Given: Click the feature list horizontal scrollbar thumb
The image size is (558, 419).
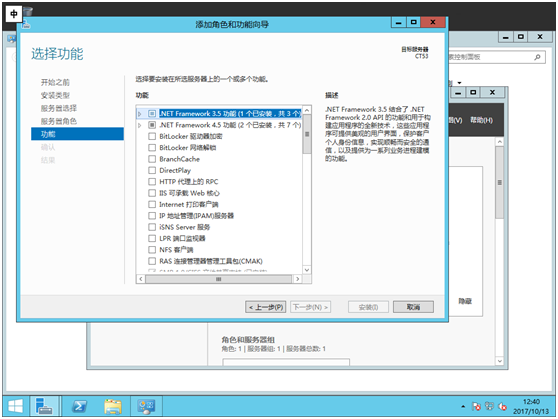Looking at the screenshot, I should (219, 279).
